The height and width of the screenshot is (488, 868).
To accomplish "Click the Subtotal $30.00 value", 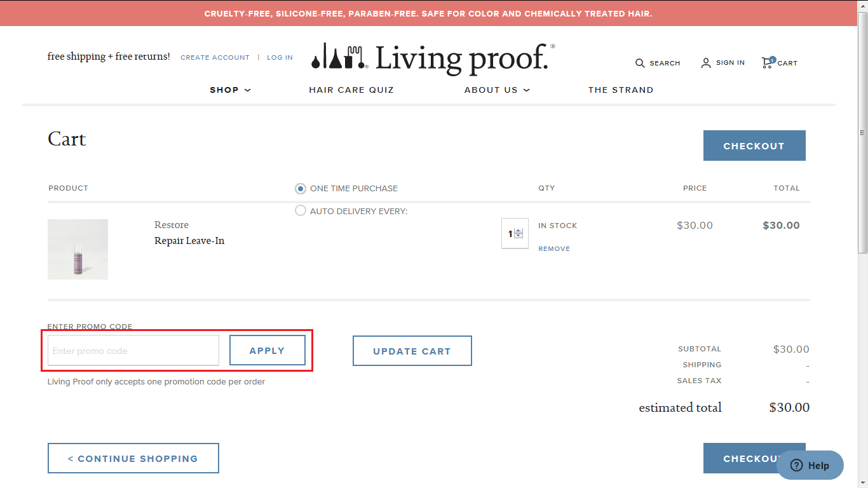I will 791,349.
